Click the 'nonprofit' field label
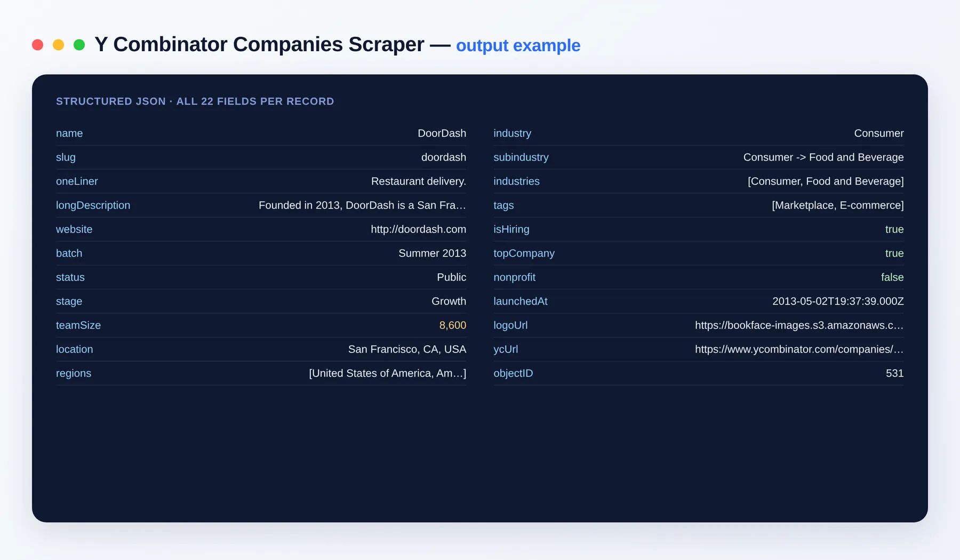960x560 pixels. click(x=514, y=277)
